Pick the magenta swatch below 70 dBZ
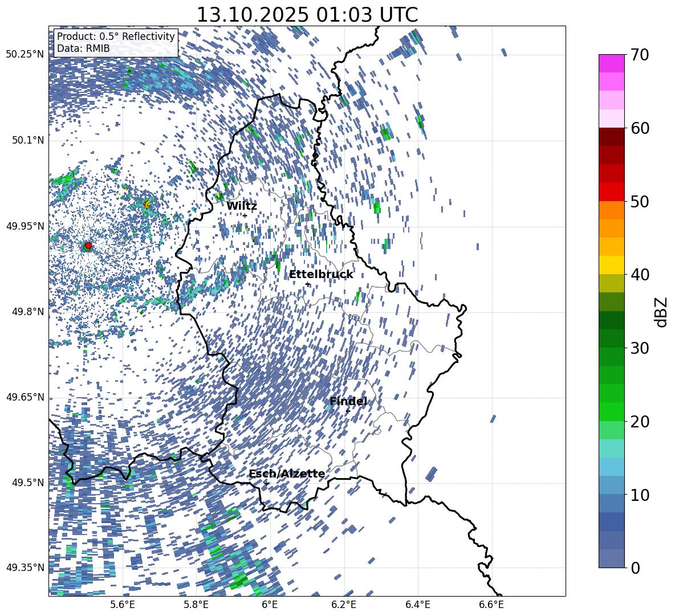This screenshot has height=616, width=675. [x=611, y=63]
